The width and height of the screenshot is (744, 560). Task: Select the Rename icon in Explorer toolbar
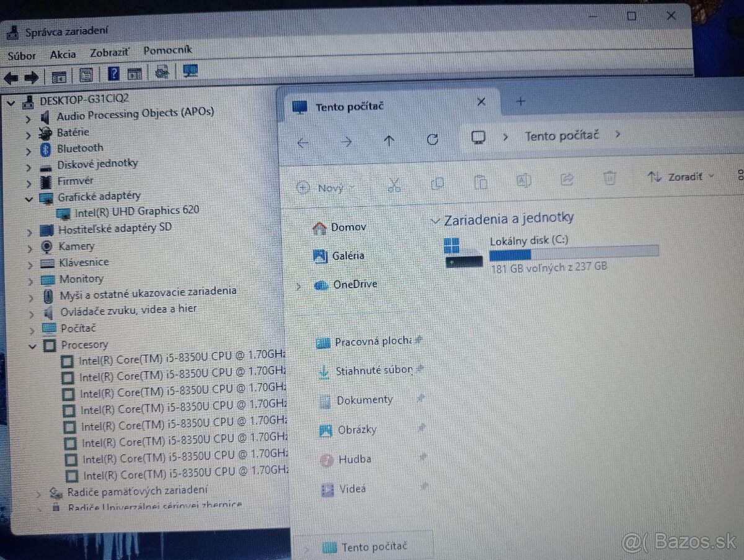click(524, 180)
